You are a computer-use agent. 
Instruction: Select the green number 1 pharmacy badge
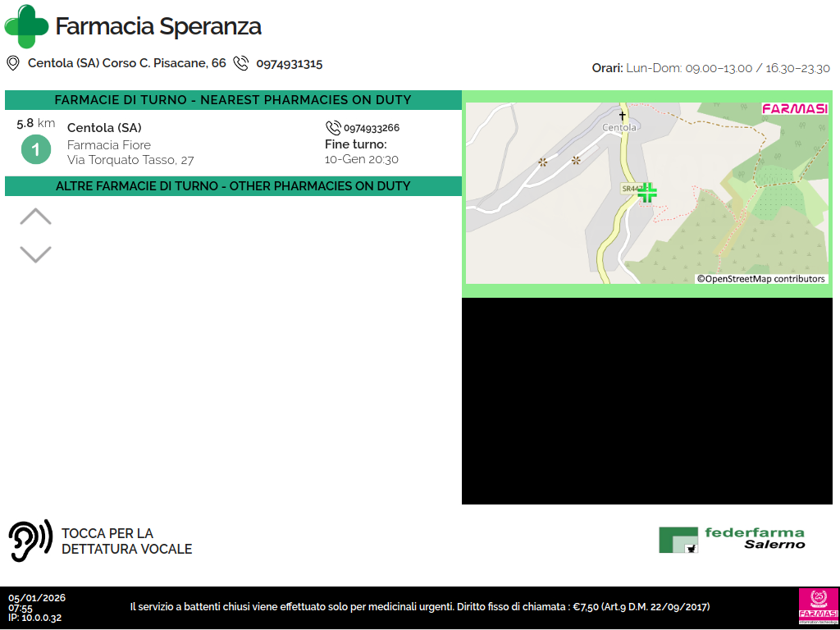coord(35,150)
